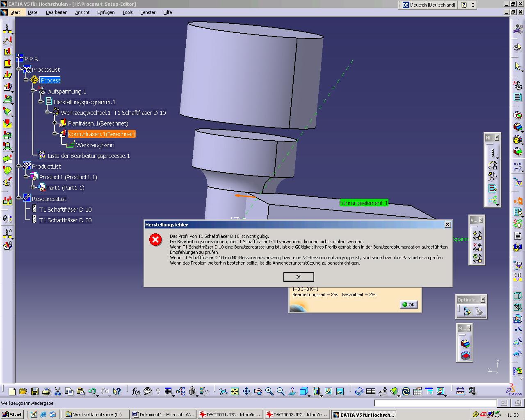Create a new document via toolbar icon

pyautogui.click(x=12, y=391)
